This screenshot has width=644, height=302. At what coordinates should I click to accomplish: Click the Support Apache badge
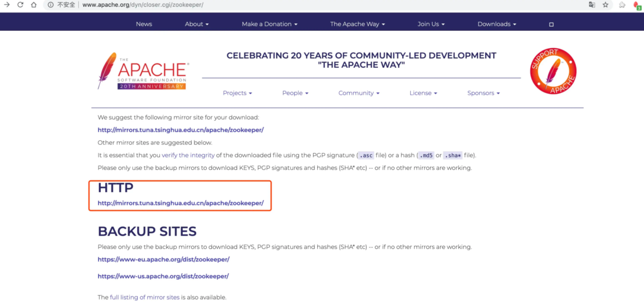pos(553,71)
